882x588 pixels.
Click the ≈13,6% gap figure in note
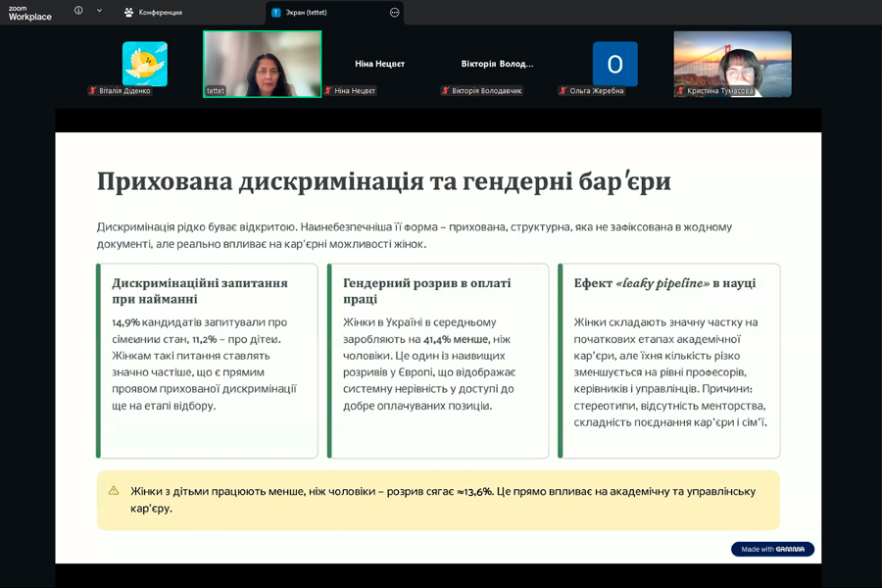[475, 491]
